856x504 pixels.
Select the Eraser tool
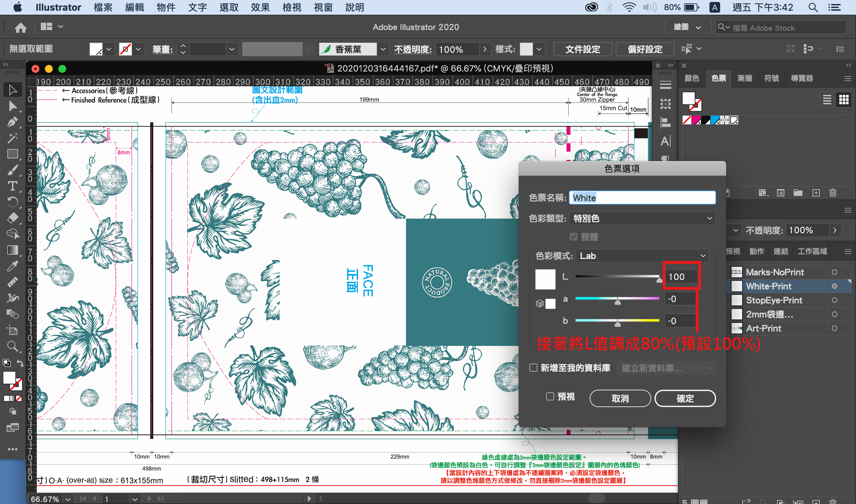coord(13,218)
